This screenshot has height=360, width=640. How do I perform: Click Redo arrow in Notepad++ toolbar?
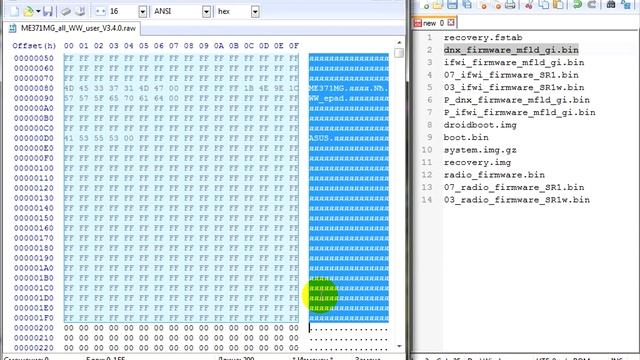click(x=591, y=4)
